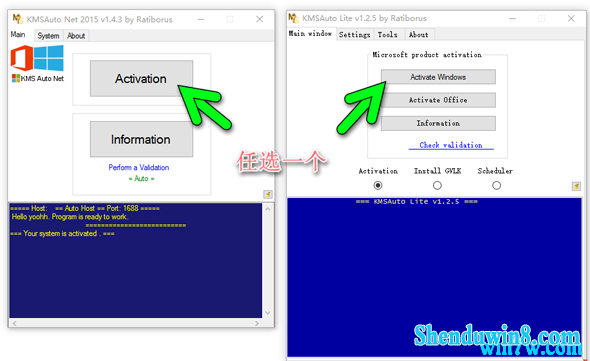
Task: Select the Main tab in KMSAuto Net
Action: 18,35
